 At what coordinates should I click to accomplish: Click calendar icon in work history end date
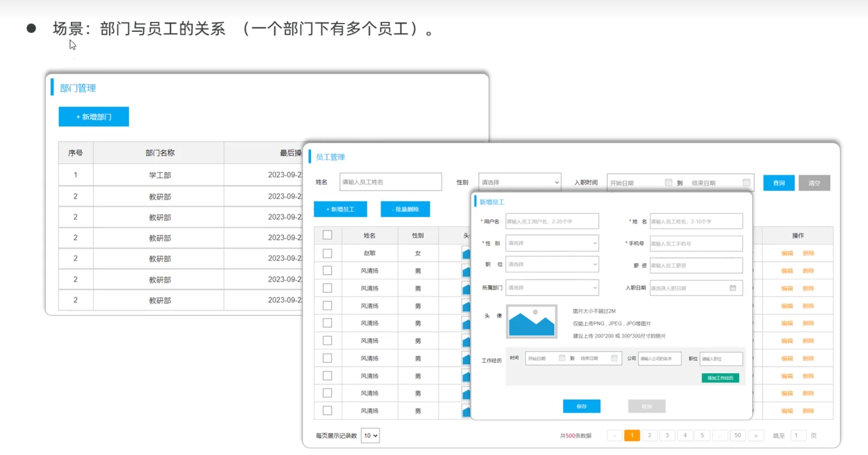[x=614, y=358]
